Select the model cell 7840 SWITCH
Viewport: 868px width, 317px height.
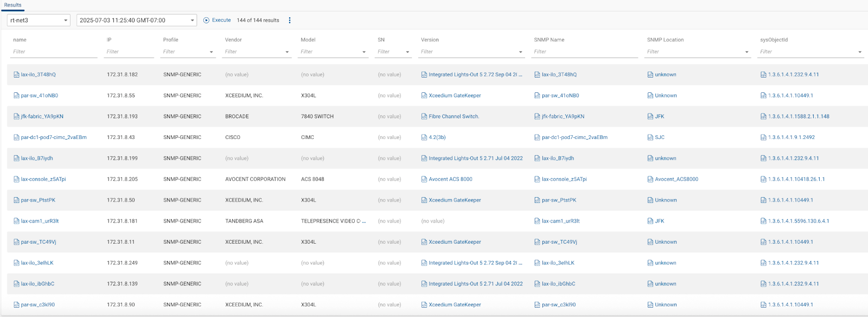317,117
